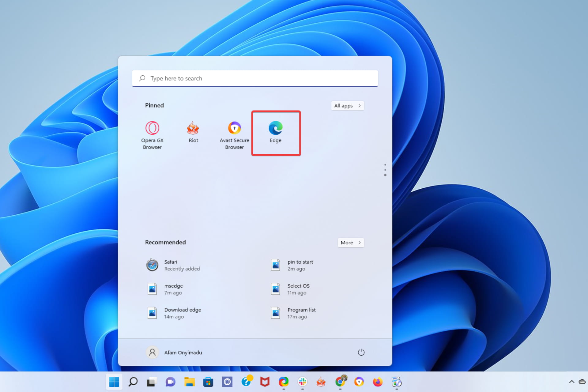The width and height of the screenshot is (588, 392).
Task: Open Afam Onyimadu user account menu
Action: 174,352
